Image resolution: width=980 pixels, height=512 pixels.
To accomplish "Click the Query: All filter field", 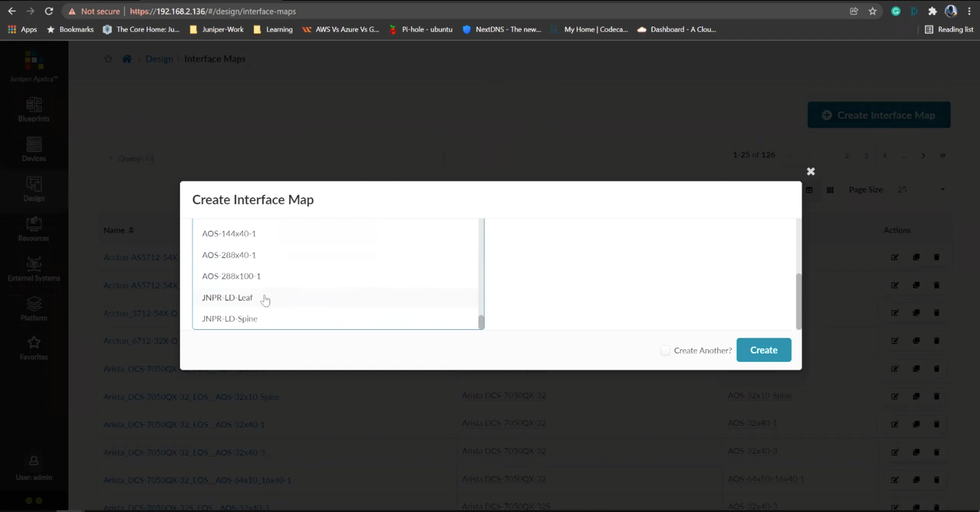I will 273,159.
